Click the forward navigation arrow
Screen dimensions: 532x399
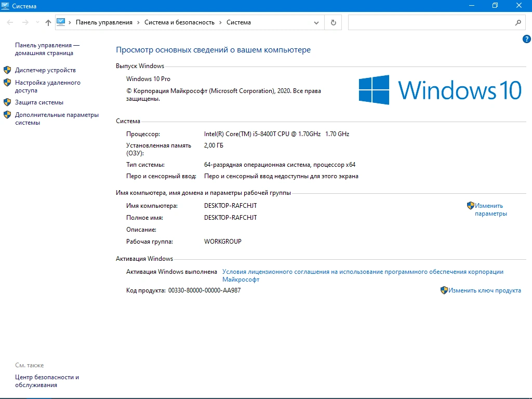tap(25, 22)
